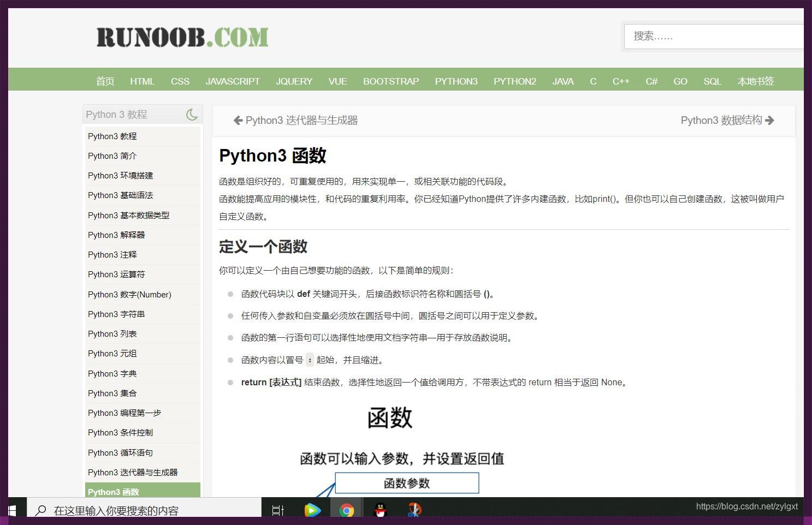This screenshot has width=812, height=525.
Task: Open sidebar link Python3 循环语句
Action: tap(121, 452)
